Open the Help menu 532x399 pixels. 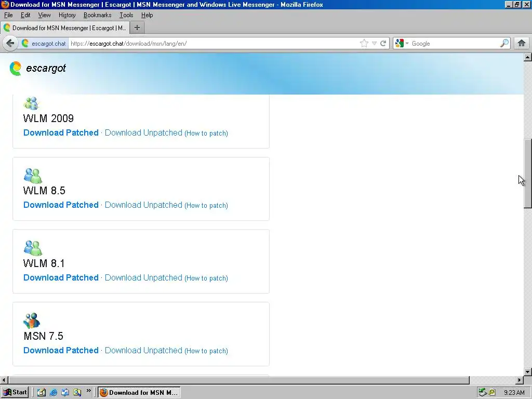click(147, 15)
